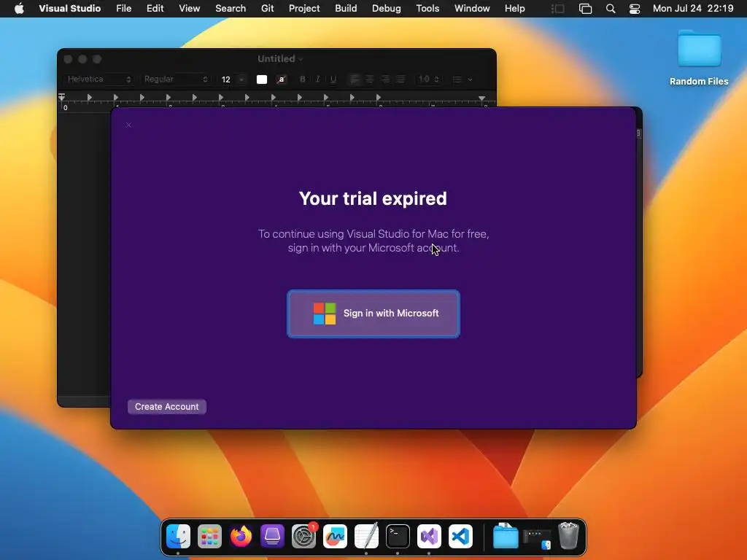Open Terminal from the Dock
This screenshot has height=560, width=747.
point(398,536)
